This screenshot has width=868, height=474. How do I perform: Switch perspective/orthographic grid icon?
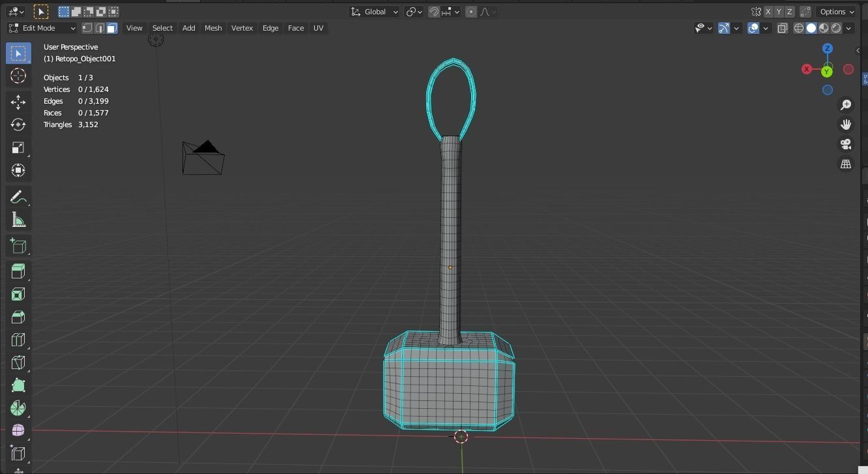pos(846,164)
